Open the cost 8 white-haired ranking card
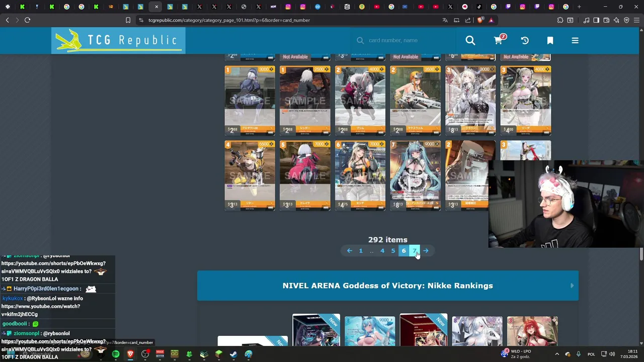 tap(477, 331)
